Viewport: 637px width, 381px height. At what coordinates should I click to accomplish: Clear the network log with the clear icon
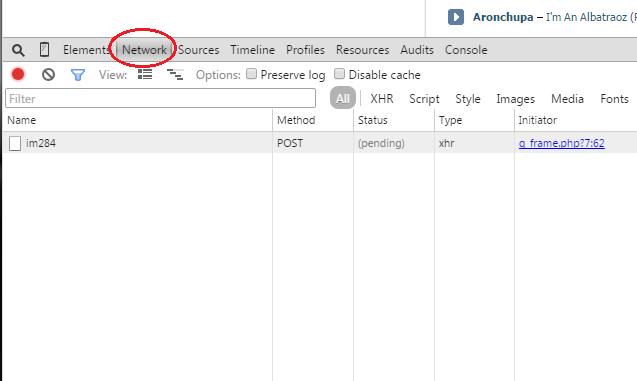[48, 74]
